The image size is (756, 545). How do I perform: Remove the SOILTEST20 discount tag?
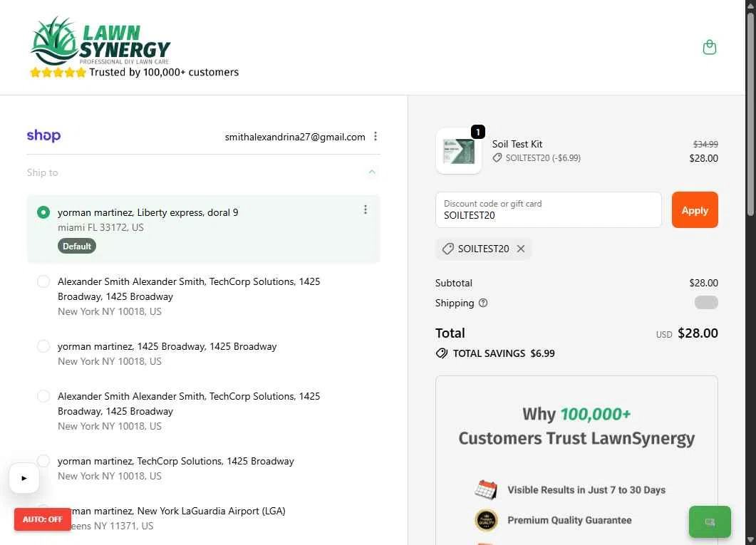521,249
